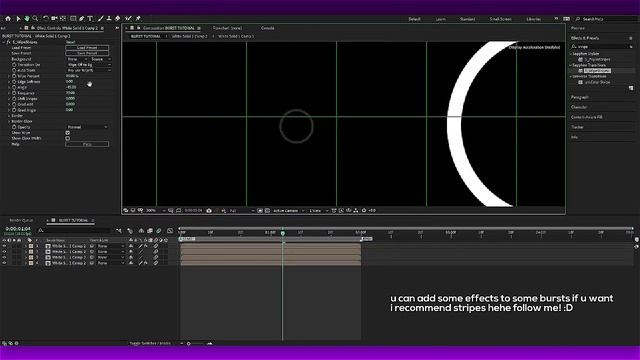Viewport: 640px width, 360px height.
Task: Hide layer 2 using its eye icon
Action: (x=4, y=252)
